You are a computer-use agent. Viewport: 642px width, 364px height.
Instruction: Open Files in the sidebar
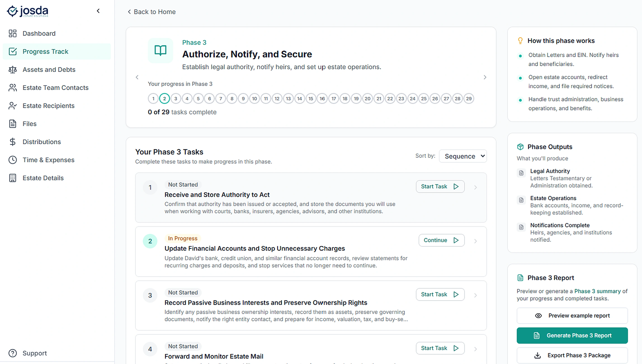pyautogui.click(x=57, y=124)
